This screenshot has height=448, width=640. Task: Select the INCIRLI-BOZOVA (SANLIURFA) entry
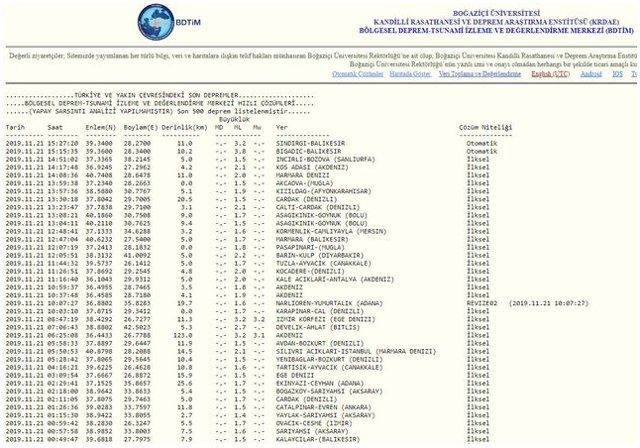(x=325, y=159)
